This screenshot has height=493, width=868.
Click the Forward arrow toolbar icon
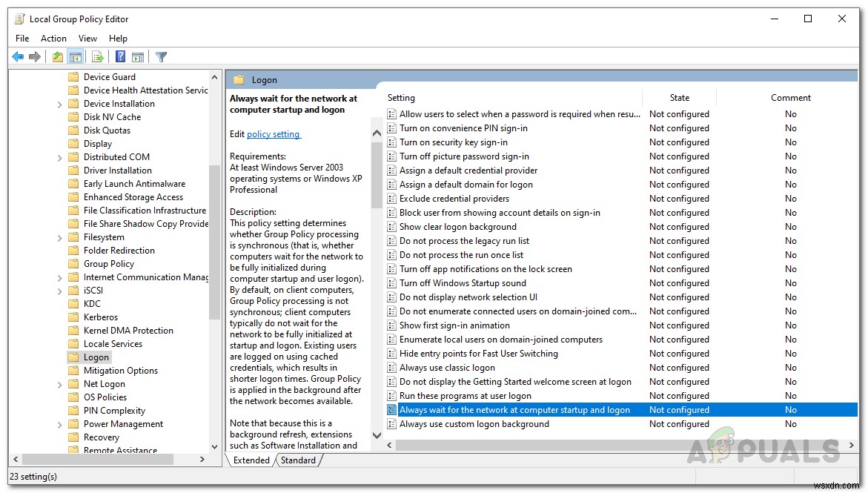(35, 56)
